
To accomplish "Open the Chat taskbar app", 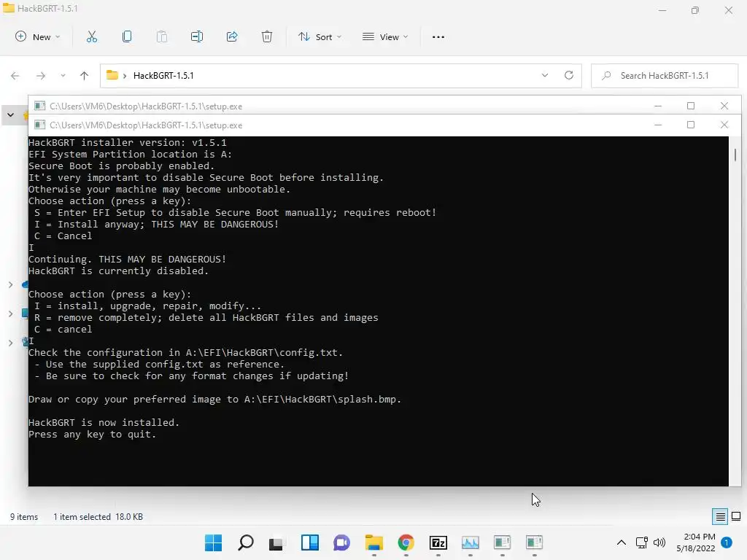I will 341,542.
